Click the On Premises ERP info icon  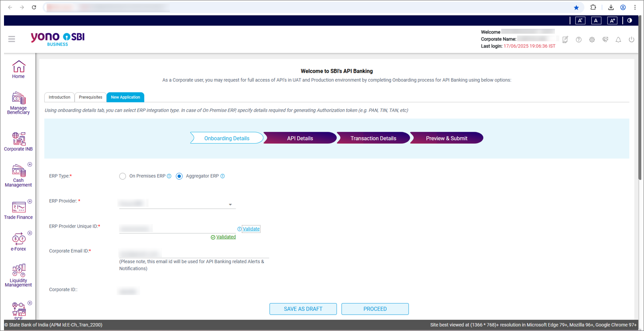coord(169,176)
